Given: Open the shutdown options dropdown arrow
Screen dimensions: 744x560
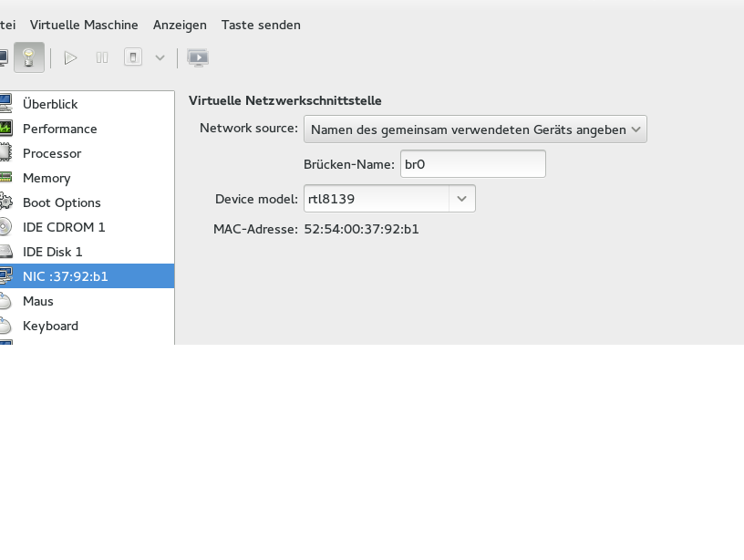Looking at the screenshot, I should coord(160,57).
